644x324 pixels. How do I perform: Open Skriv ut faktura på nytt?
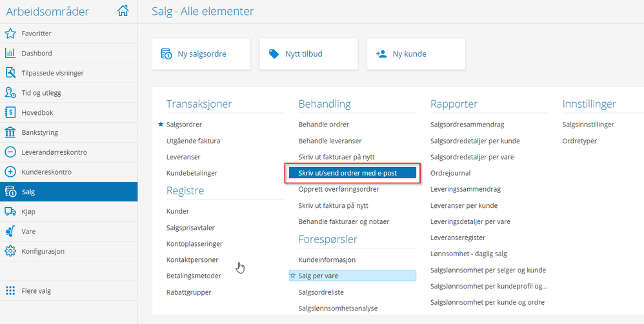[x=333, y=205]
